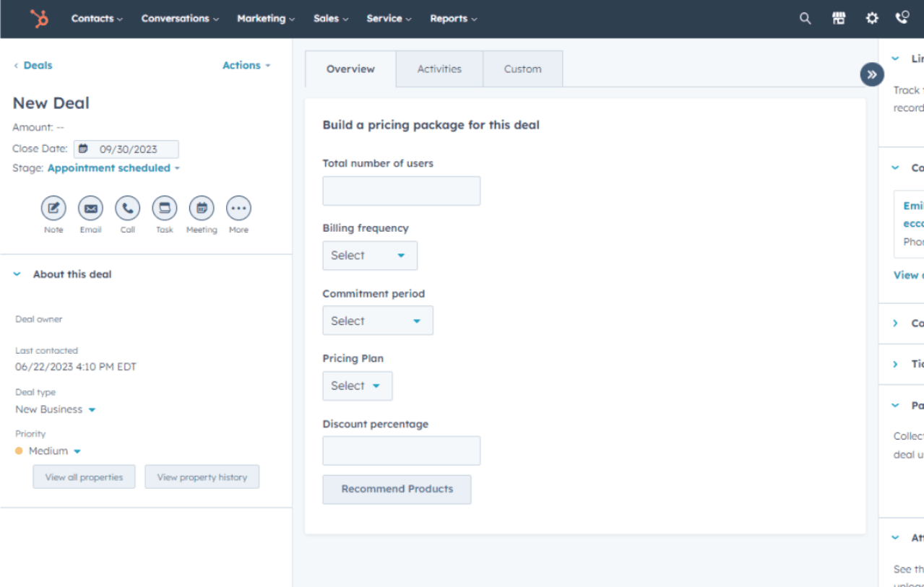The width and height of the screenshot is (924, 587).
Task: Switch to the Activities tab
Action: [439, 69]
